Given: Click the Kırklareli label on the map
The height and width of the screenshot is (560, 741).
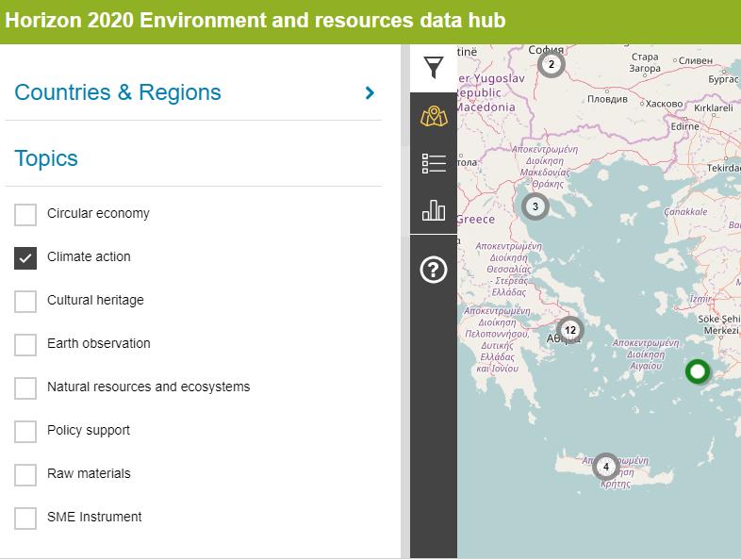Looking at the screenshot, I should pyautogui.click(x=714, y=108).
